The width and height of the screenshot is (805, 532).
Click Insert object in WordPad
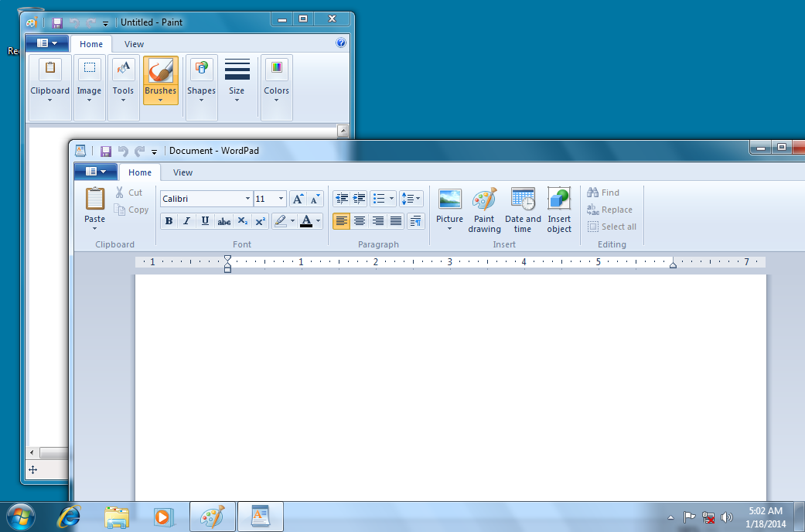pyautogui.click(x=559, y=210)
